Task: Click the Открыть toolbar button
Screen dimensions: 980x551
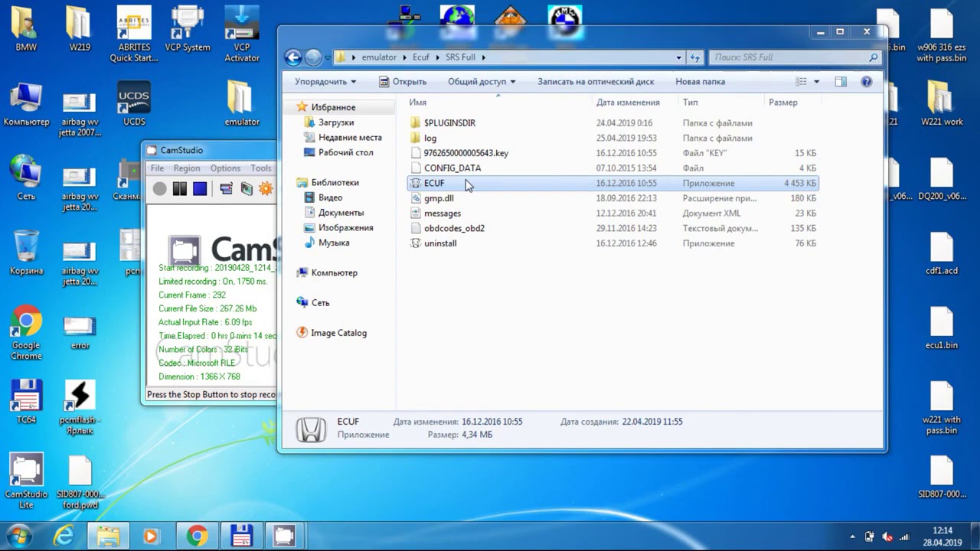Action: pos(402,82)
